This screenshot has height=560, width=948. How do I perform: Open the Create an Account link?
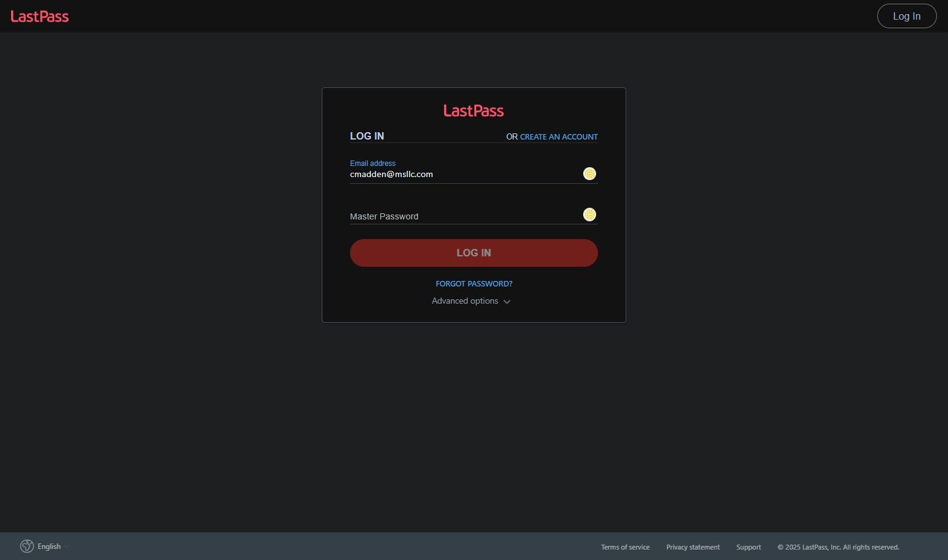click(559, 136)
